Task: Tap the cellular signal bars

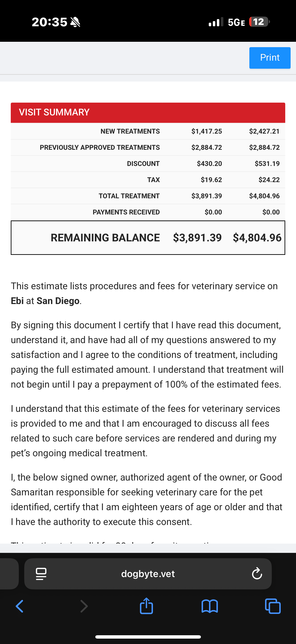Action: click(216, 22)
